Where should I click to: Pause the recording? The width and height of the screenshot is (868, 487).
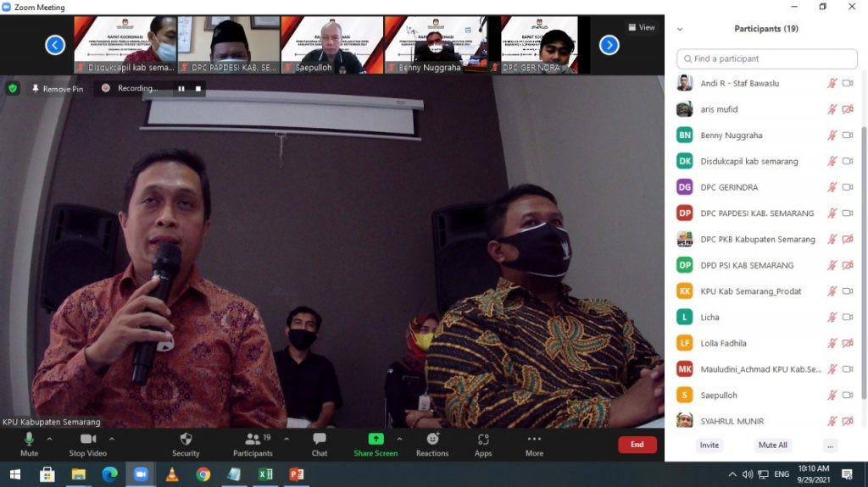[181, 88]
